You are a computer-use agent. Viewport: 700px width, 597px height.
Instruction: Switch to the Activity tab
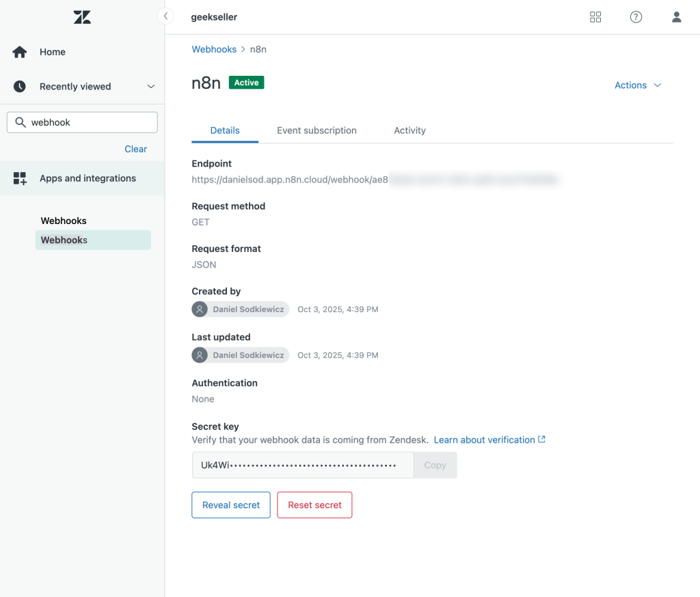[409, 130]
